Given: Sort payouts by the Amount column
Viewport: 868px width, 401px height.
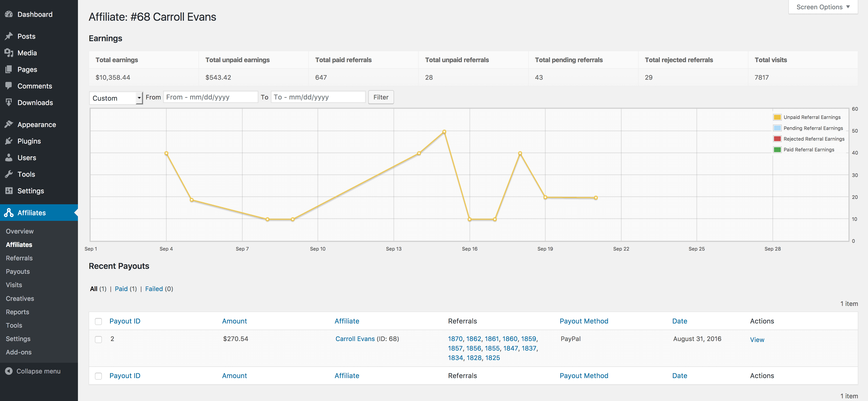Looking at the screenshot, I should (234, 321).
